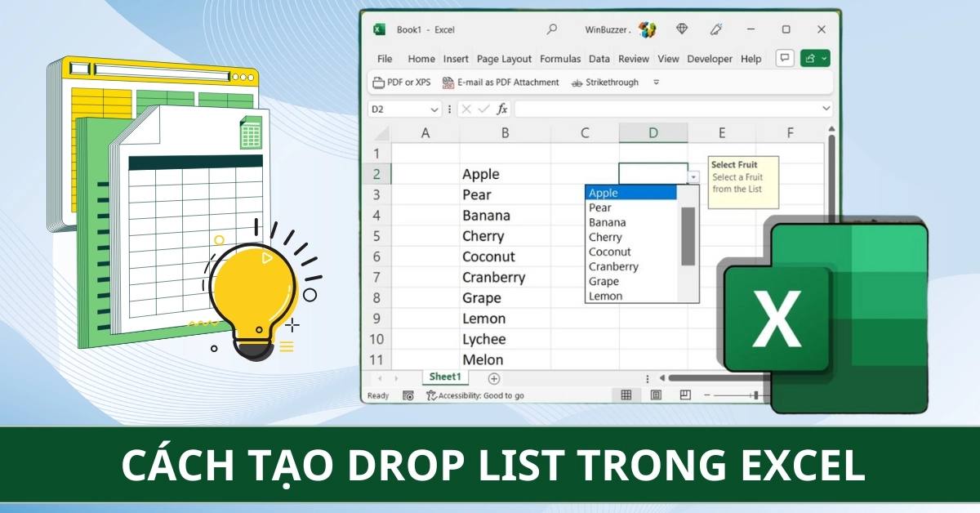Choose Lemon in the dropdown list
The height and width of the screenshot is (513, 980).
coord(631,296)
